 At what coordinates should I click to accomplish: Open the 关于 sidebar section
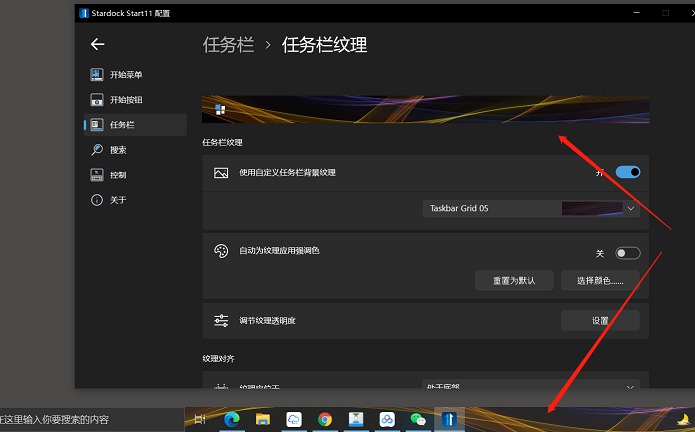click(x=135, y=200)
